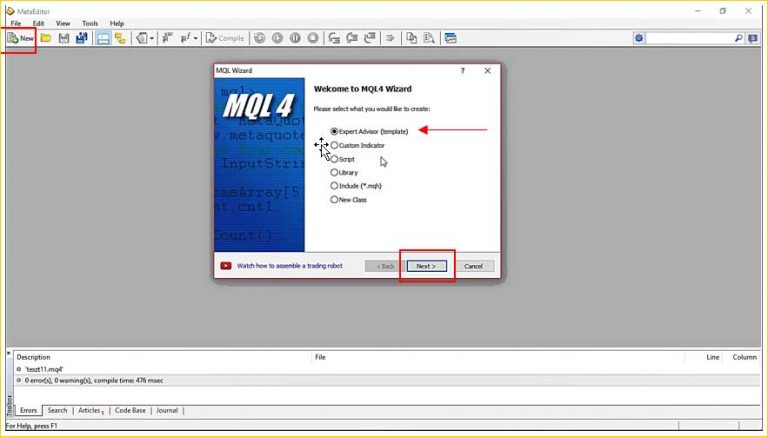Viewport: 768px width, 437px height.
Task: Click the single-disk Save icon
Action: click(x=64, y=38)
